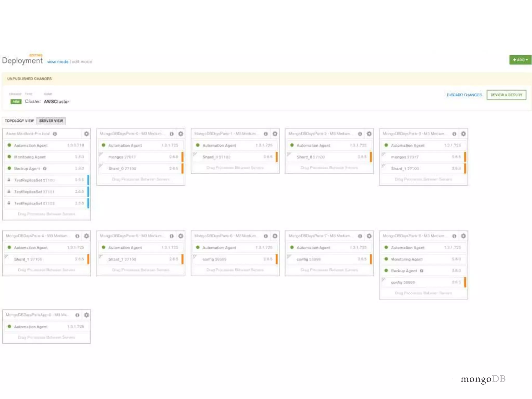Open gear menu for MongoDBDaysParis-5 server
Screen dimensions: 532x399
181,236
